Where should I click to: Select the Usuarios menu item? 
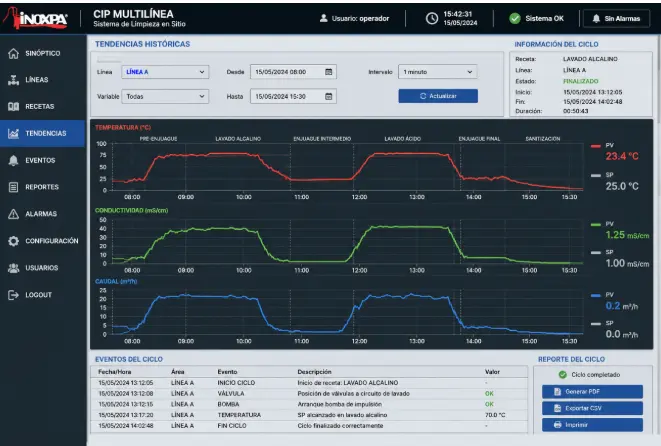pos(42,268)
